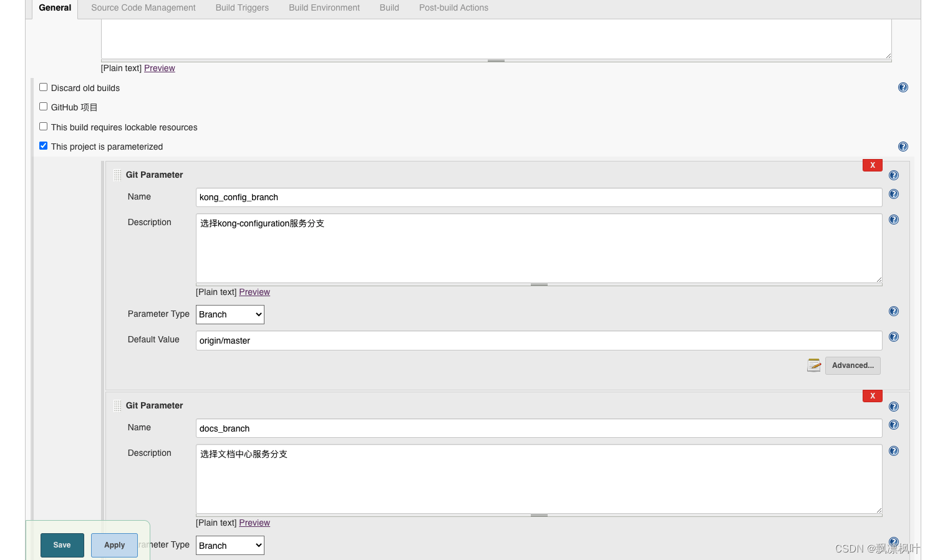This screenshot has height=560, width=930.
Task: Open help for the kong_config_branch Name field
Action: (893, 194)
